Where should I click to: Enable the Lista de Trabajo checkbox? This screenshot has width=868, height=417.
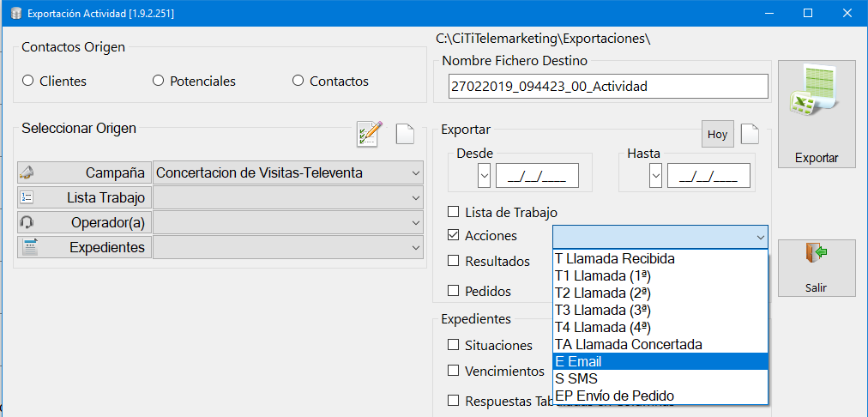click(454, 212)
